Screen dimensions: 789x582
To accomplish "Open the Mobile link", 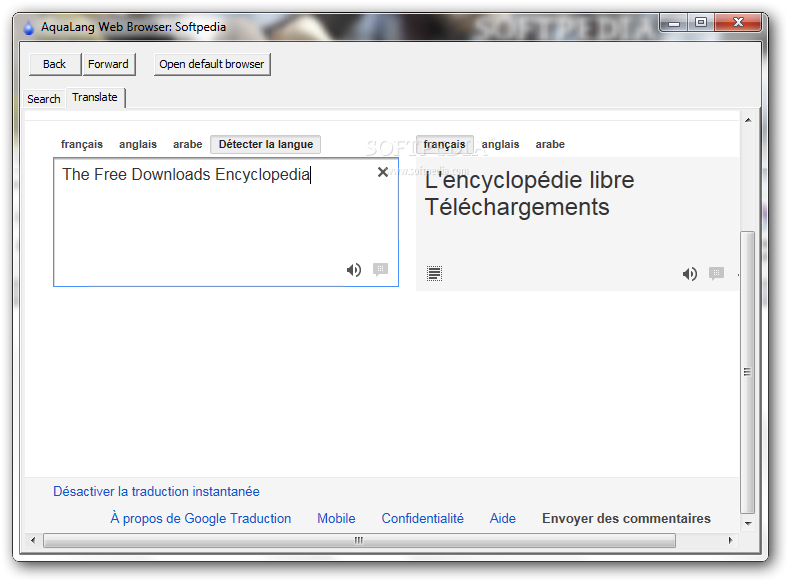I will point(336,519).
